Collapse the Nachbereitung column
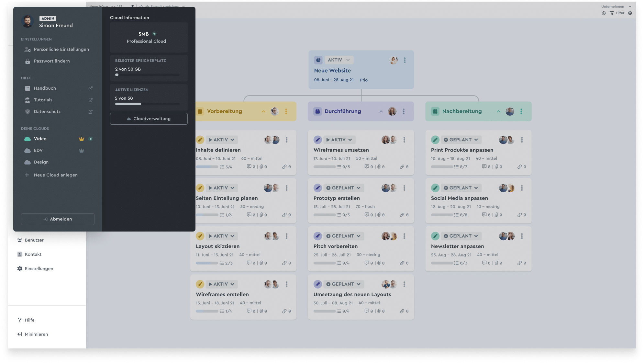644x363 pixels. pos(499,111)
